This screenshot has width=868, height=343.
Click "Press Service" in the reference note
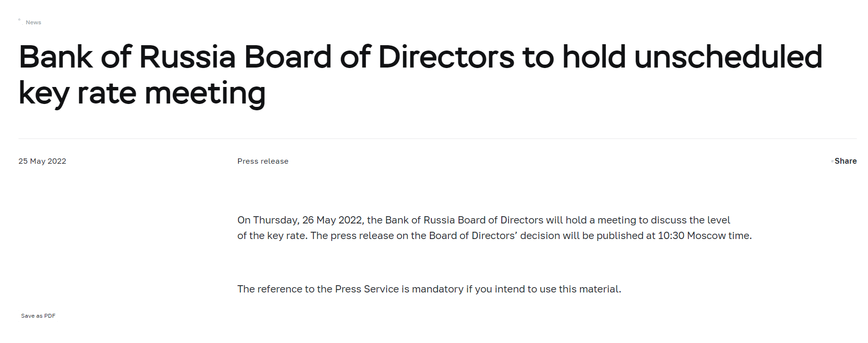click(367, 289)
